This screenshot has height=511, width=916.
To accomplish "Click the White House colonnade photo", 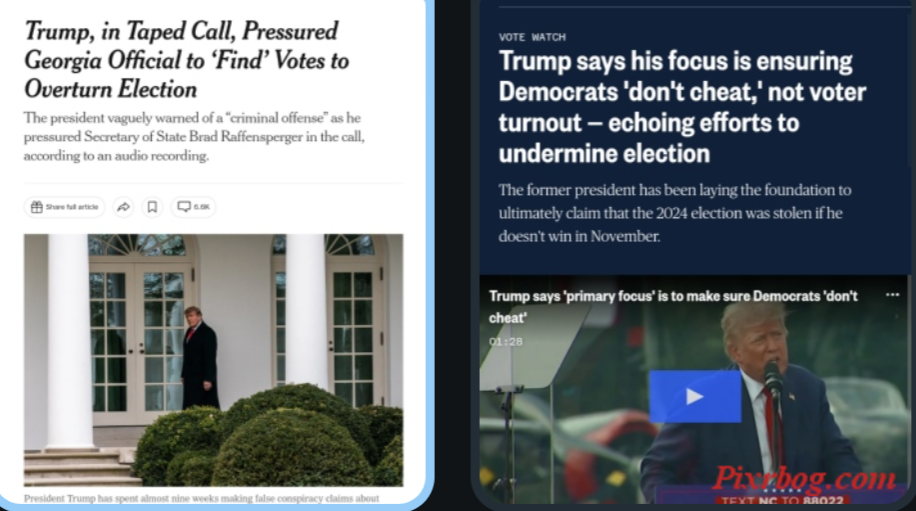I will (213, 360).
